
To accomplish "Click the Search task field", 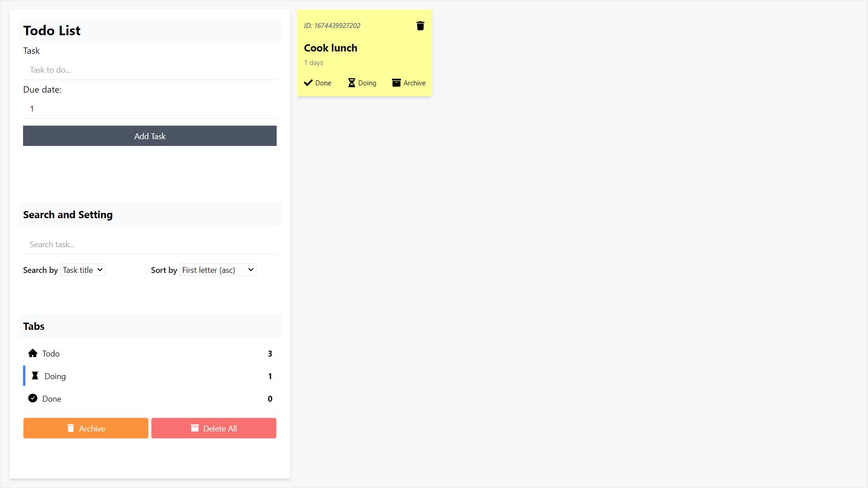I will tap(150, 244).
